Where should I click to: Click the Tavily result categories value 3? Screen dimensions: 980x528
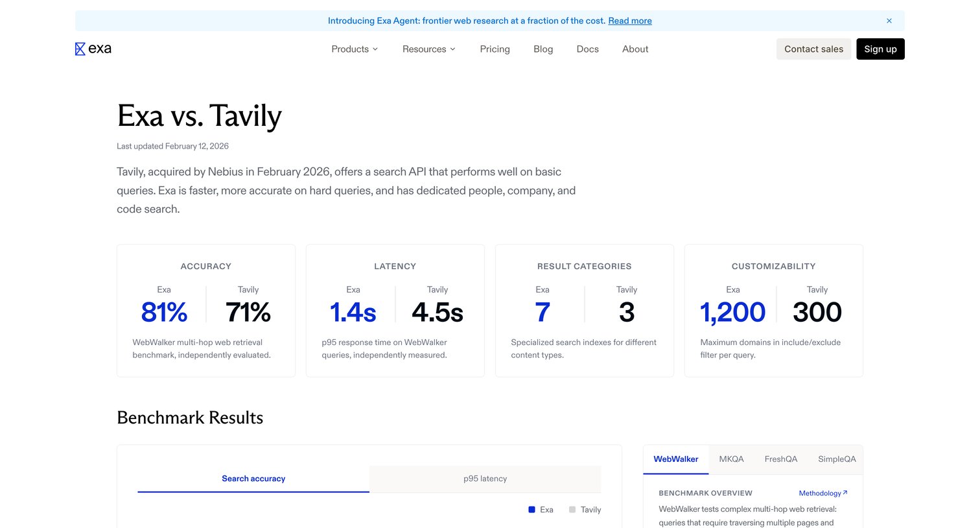(627, 313)
